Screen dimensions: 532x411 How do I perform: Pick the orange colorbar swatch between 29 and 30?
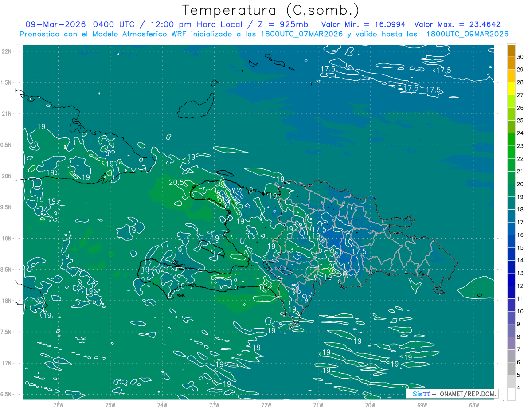[511, 63]
